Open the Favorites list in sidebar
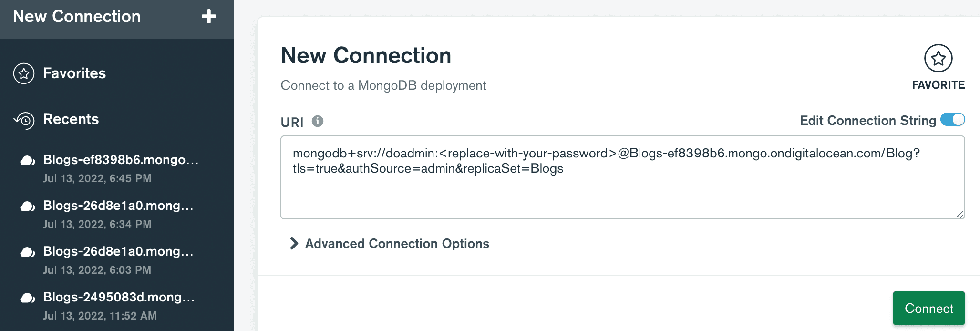Screen dimensions: 980x331 [x=74, y=73]
